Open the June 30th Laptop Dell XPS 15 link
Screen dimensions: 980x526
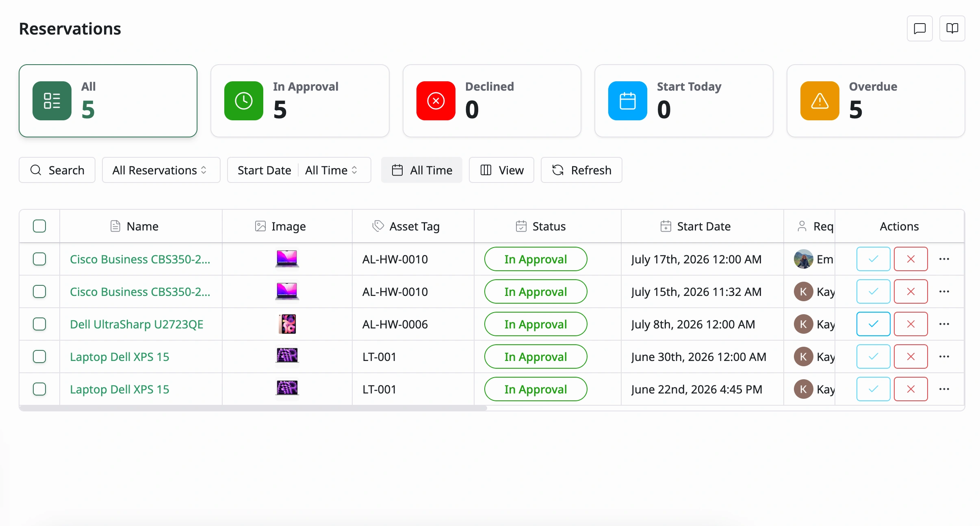click(119, 356)
